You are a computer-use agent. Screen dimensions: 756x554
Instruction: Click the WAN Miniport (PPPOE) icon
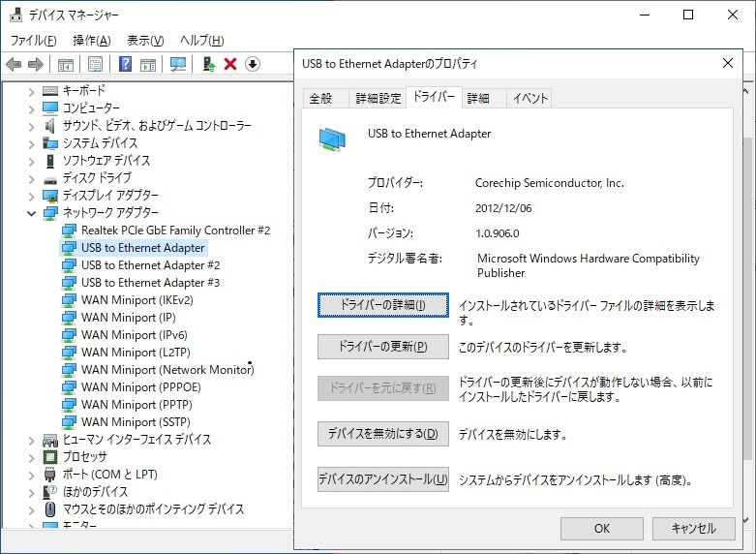(69, 387)
